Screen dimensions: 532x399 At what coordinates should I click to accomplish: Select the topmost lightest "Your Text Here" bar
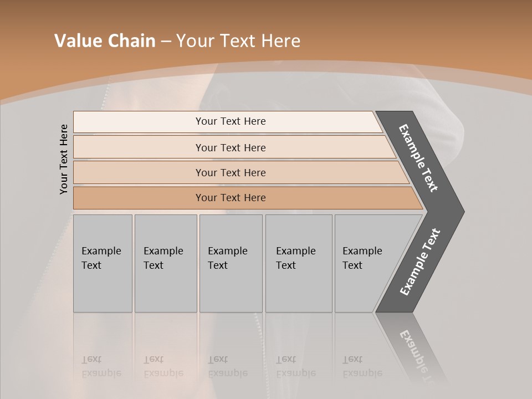coord(231,121)
